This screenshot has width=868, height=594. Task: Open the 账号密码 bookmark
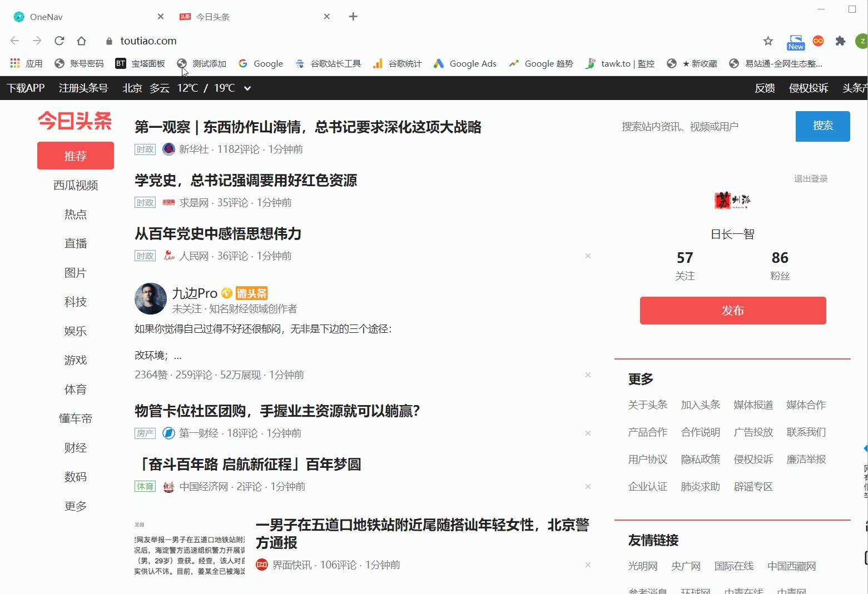pos(79,63)
